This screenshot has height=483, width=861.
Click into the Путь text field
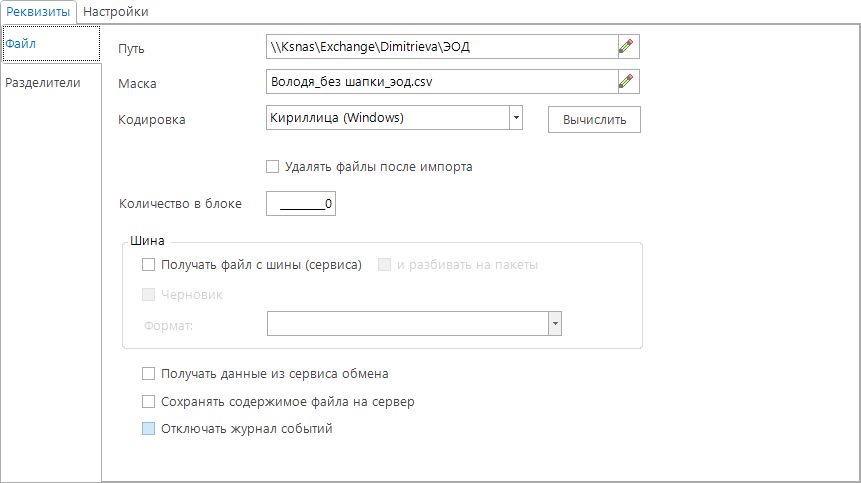tap(440, 46)
